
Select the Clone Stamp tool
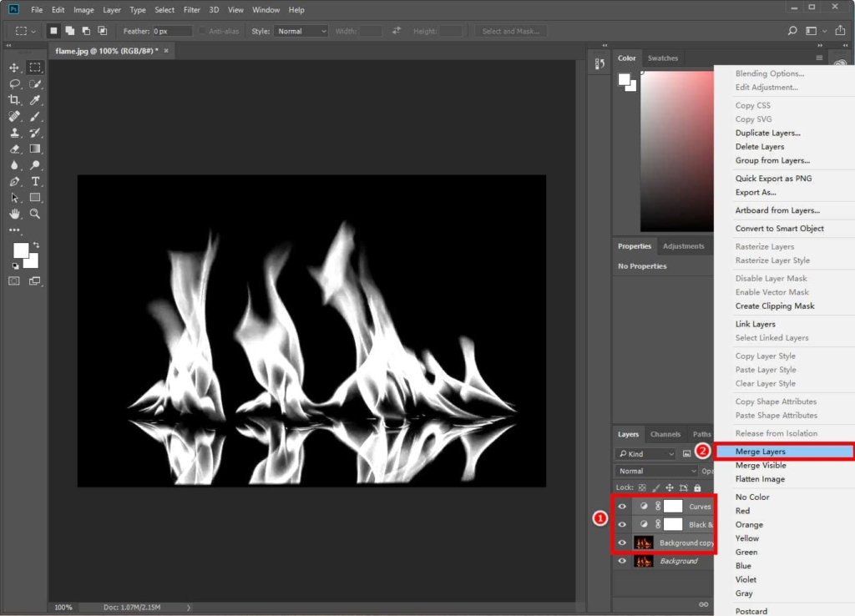click(x=14, y=133)
